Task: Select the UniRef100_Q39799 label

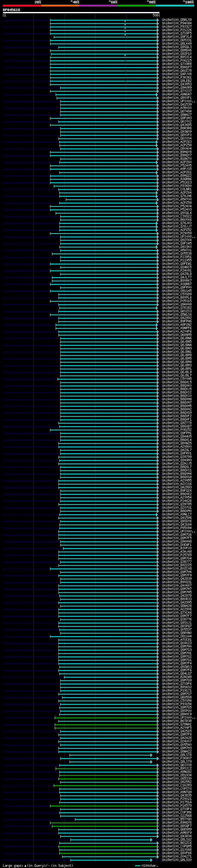Action: 177,457
